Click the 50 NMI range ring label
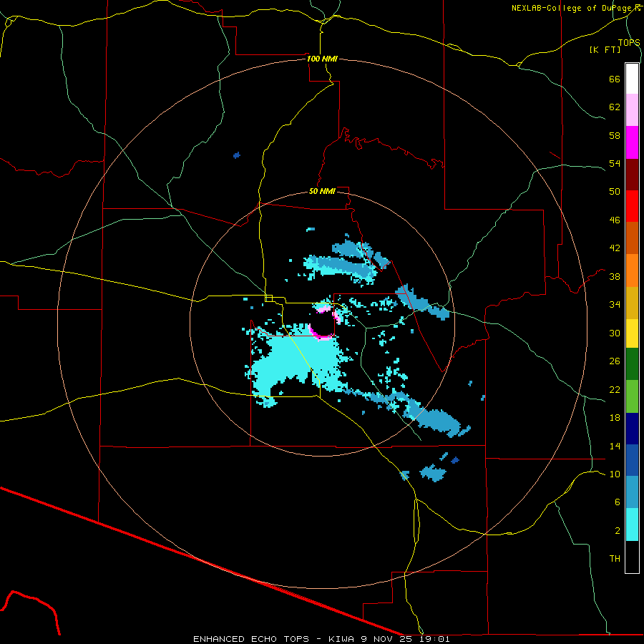The height and width of the screenshot is (644, 644). click(x=322, y=191)
